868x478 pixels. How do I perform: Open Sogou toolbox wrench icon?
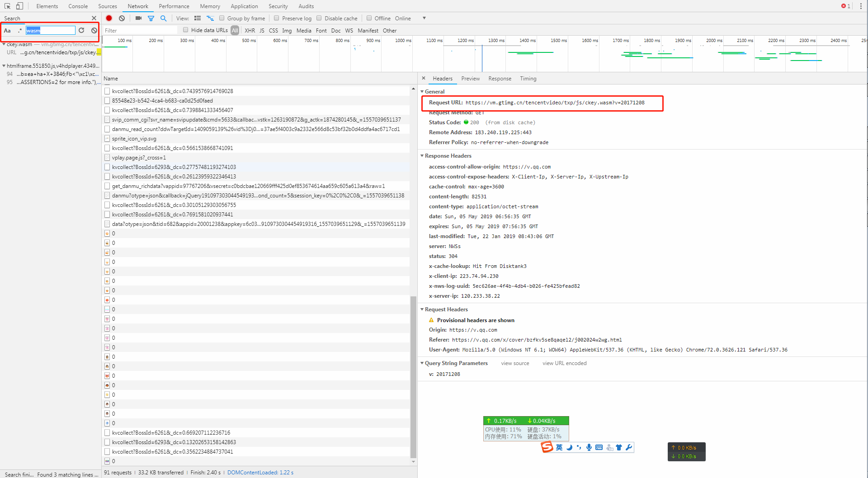click(x=629, y=447)
